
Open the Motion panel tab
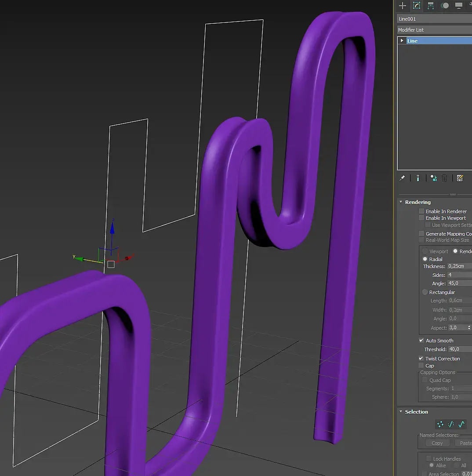point(445,6)
